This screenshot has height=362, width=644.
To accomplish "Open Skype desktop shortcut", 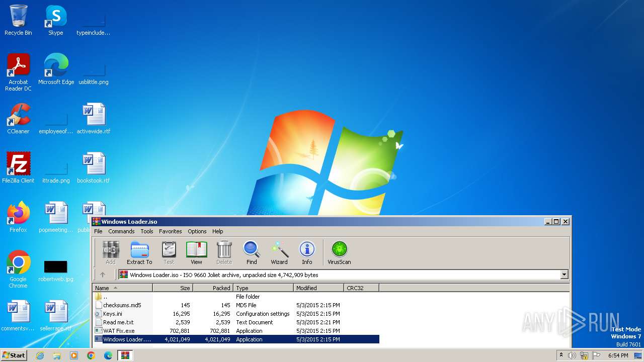I will click(56, 20).
